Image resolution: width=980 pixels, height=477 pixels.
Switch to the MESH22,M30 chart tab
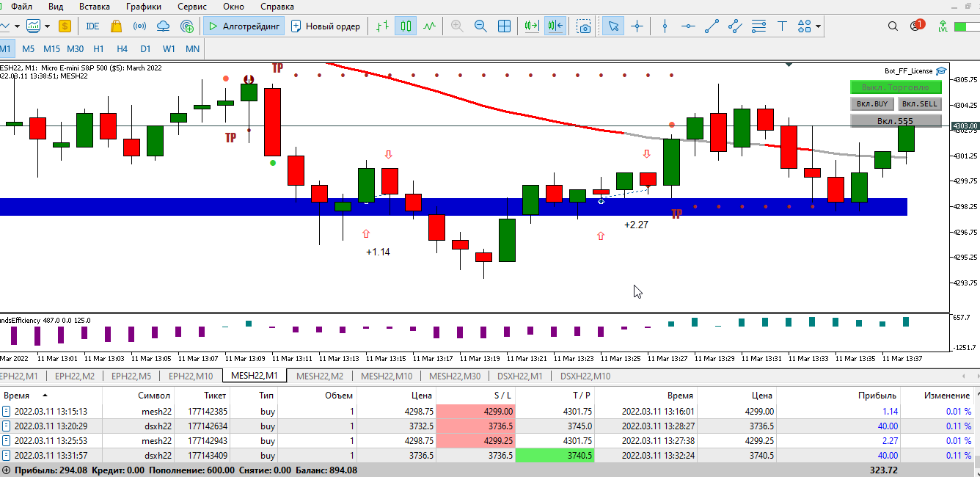454,376
